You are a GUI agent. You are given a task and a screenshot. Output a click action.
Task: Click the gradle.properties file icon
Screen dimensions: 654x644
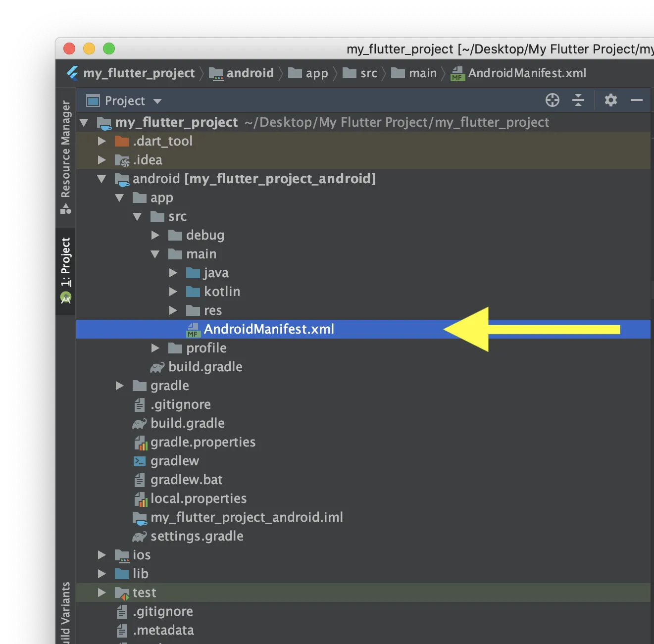(x=141, y=443)
